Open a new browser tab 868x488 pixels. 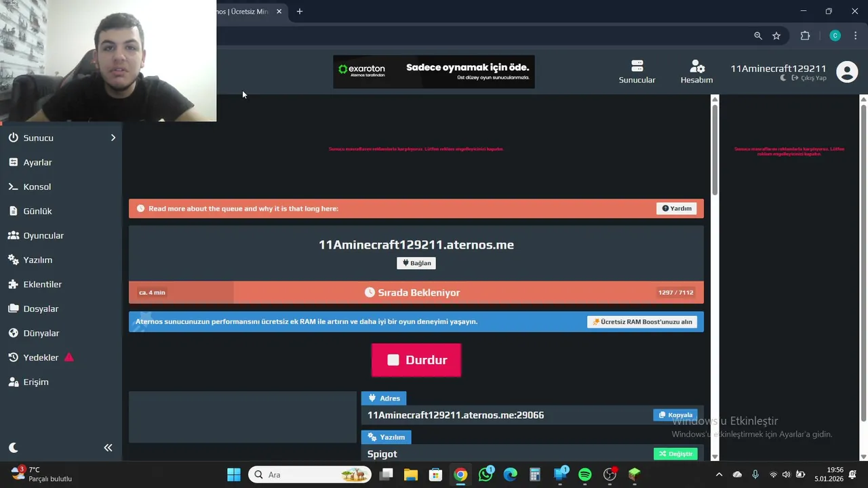tap(300, 12)
